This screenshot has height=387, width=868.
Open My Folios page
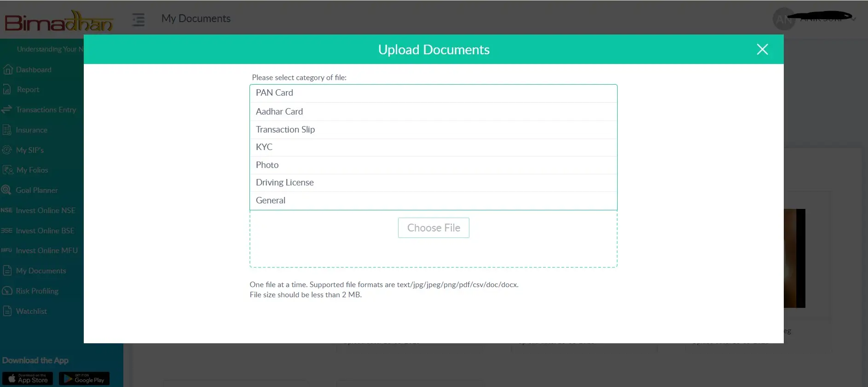tap(32, 170)
